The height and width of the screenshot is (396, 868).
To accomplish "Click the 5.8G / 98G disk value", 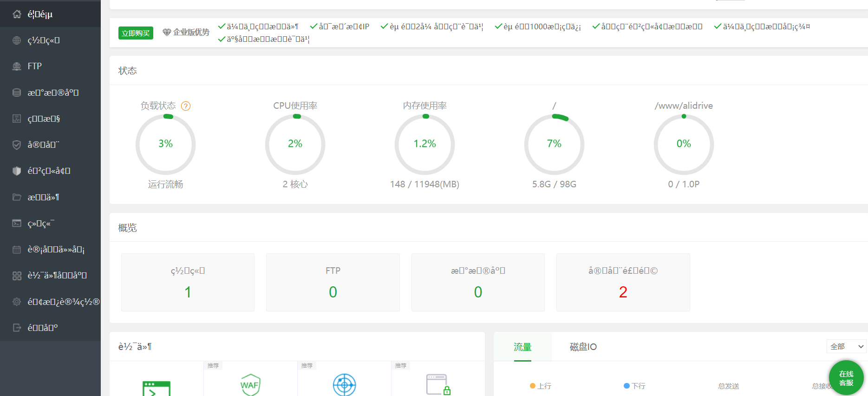I will pos(555,185).
